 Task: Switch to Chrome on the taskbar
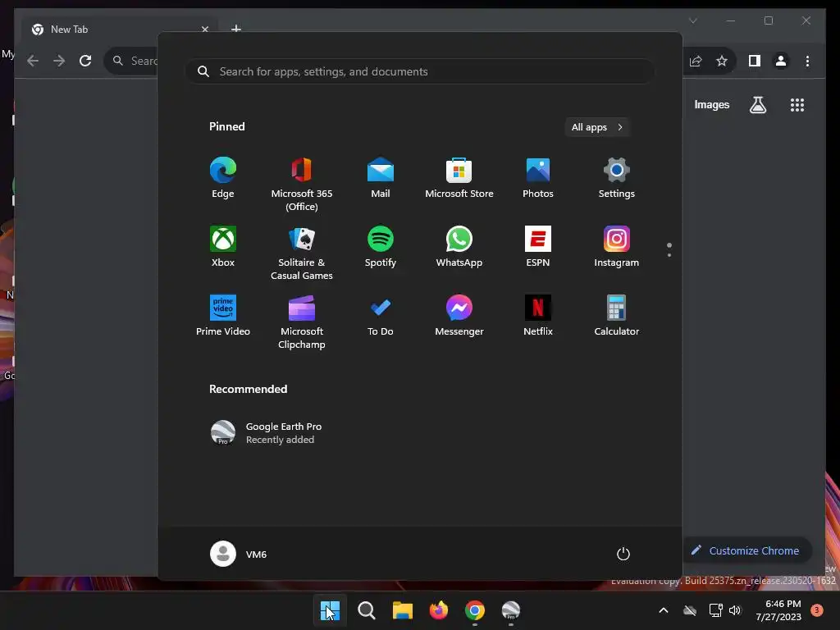(475, 610)
